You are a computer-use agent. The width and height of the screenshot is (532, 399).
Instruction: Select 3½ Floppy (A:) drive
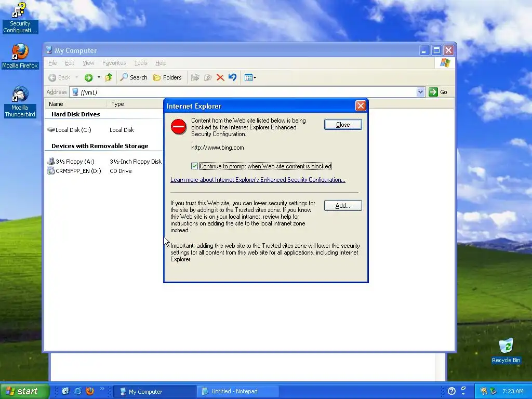coord(71,162)
